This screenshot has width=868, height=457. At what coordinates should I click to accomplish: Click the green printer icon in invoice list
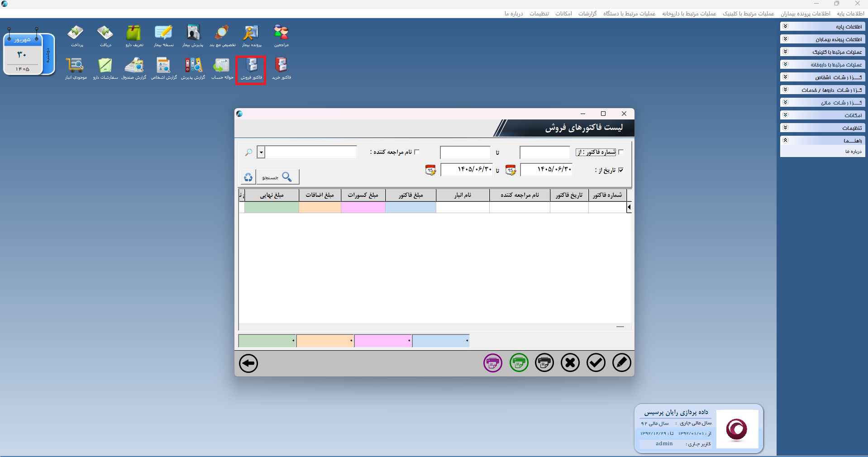[x=519, y=363]
